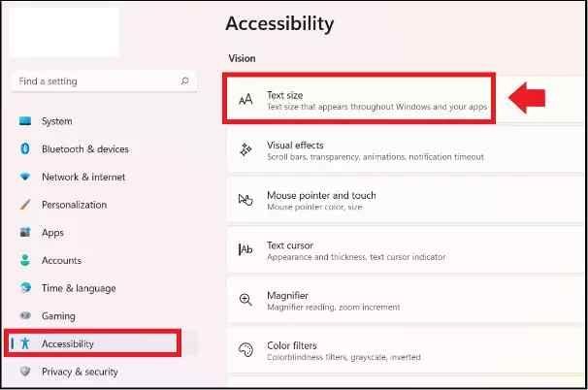Go to Privacy & security settings
588x390 pixels.
pyautogui.click(x=80, y=372)
